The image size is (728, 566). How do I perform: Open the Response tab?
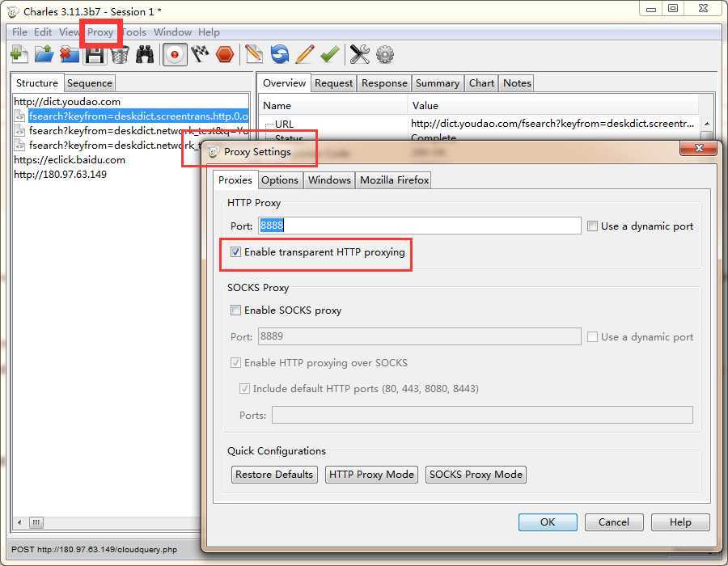click(x=384, y=83)
